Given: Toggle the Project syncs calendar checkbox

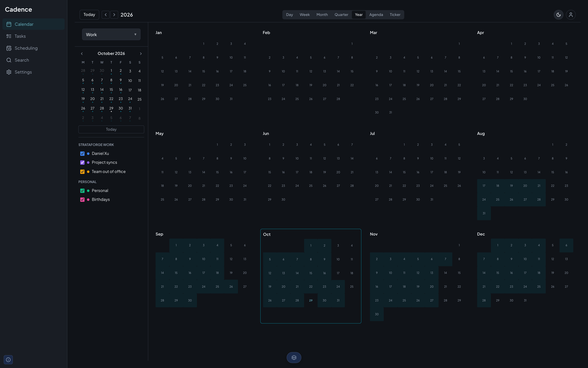Looking at the screenshot, I should (82, 163).
